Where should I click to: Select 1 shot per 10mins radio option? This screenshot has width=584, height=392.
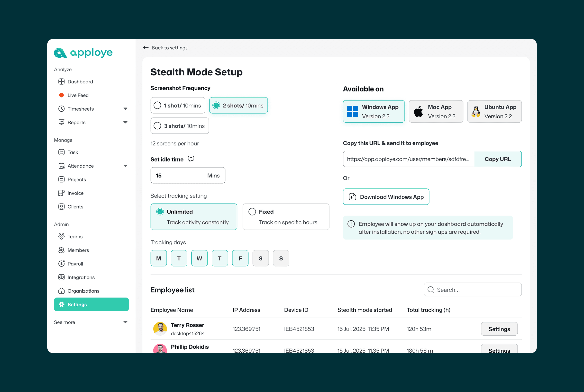click(157, 105)
